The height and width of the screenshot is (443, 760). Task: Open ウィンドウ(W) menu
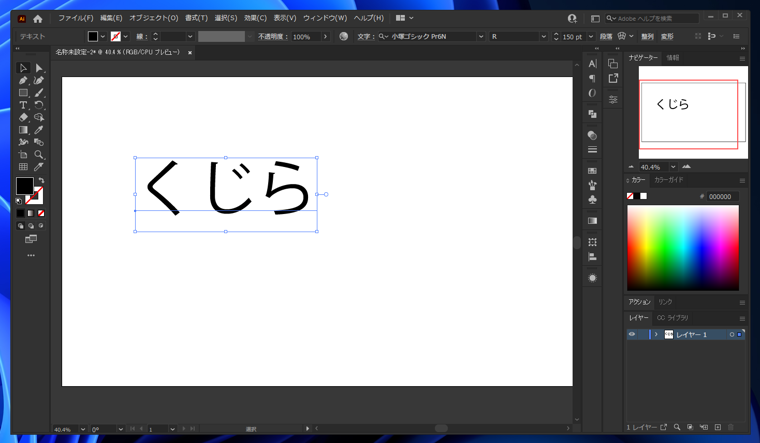(x=325, y=18)
